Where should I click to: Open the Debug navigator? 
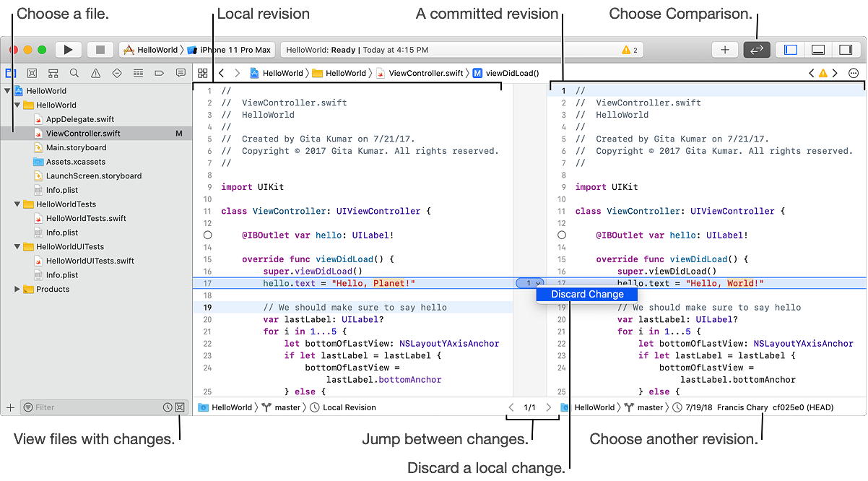point(138,73)
